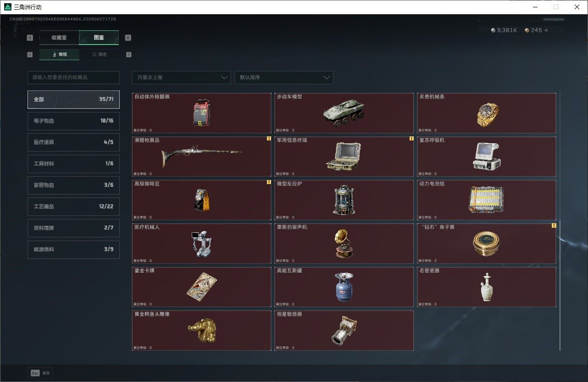Filter by 电子物品 category
The width and height of the screenshot is (588, 382).
pyautogui.click(x=73, y=121)
